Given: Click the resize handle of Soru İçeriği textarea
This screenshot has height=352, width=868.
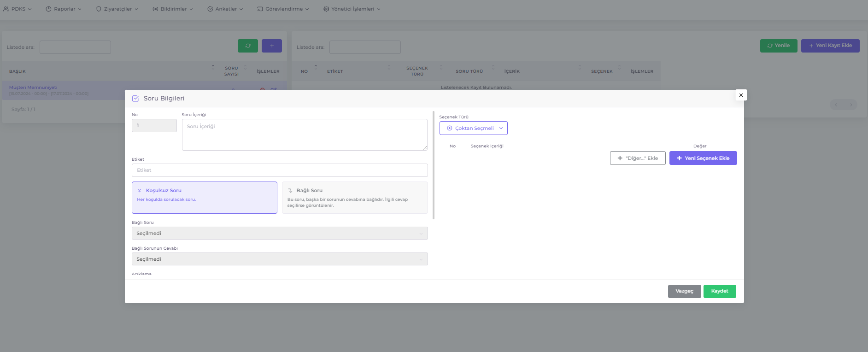Looking at the screenshot, I should tap(425, 148).
